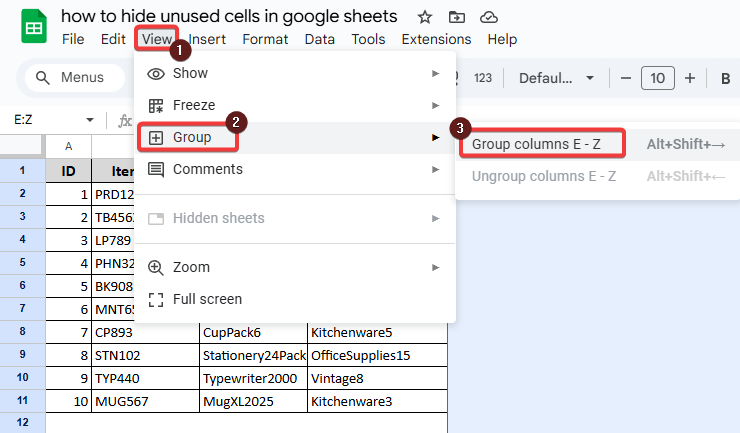Click the Google Sheets logo icon
The image size is (740, 433).
tap(33, 27)
